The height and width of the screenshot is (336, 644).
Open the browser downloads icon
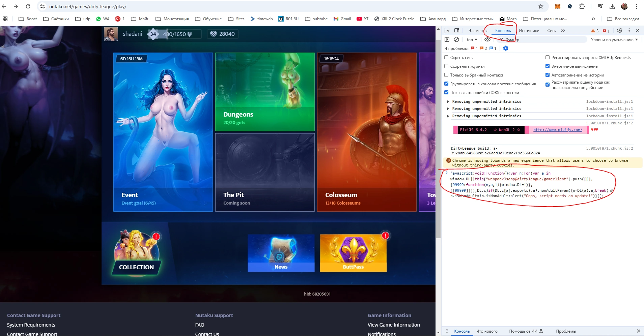(x=612, y=6)
